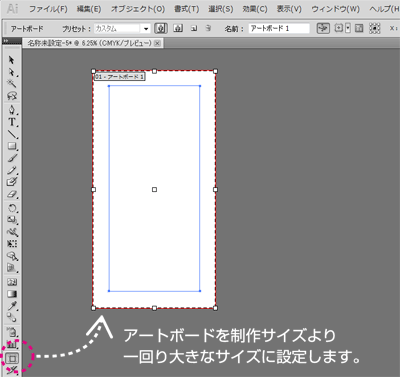The width and height of the screenshot is (400, 377).
Task: Click the reference point locator grid
Action: 375,29
